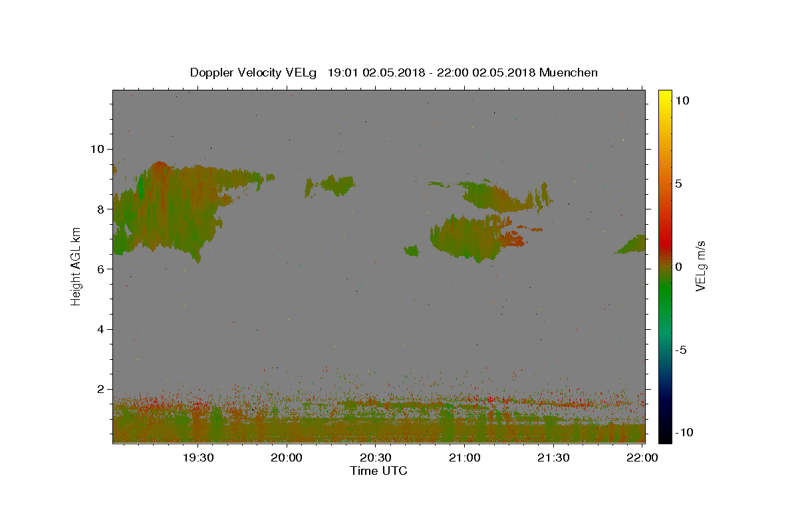Image resolution: width=798 pixels, height=532 pixels.
Task: Click the height tick label 10
Action: (x=99, y=149)
